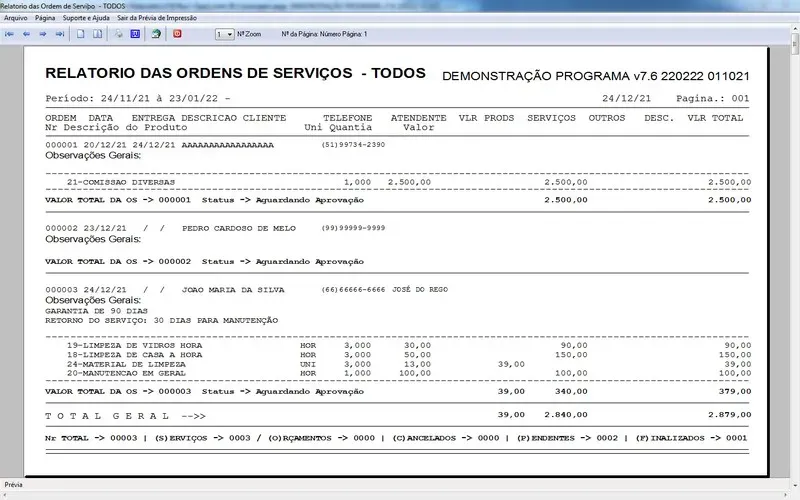Switch to single page view
This screenshot has height=500, width=800.
click(81, 34)
